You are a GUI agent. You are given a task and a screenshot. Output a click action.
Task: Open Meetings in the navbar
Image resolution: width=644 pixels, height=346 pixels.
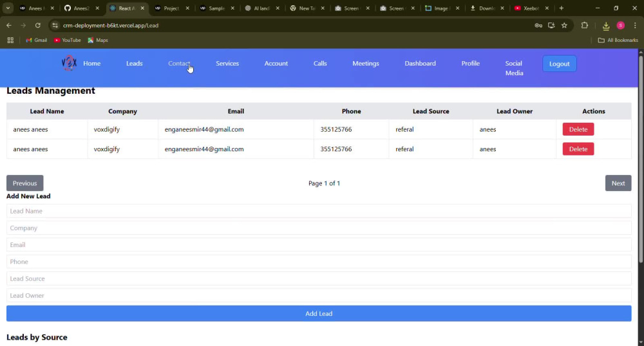(366, 64)
